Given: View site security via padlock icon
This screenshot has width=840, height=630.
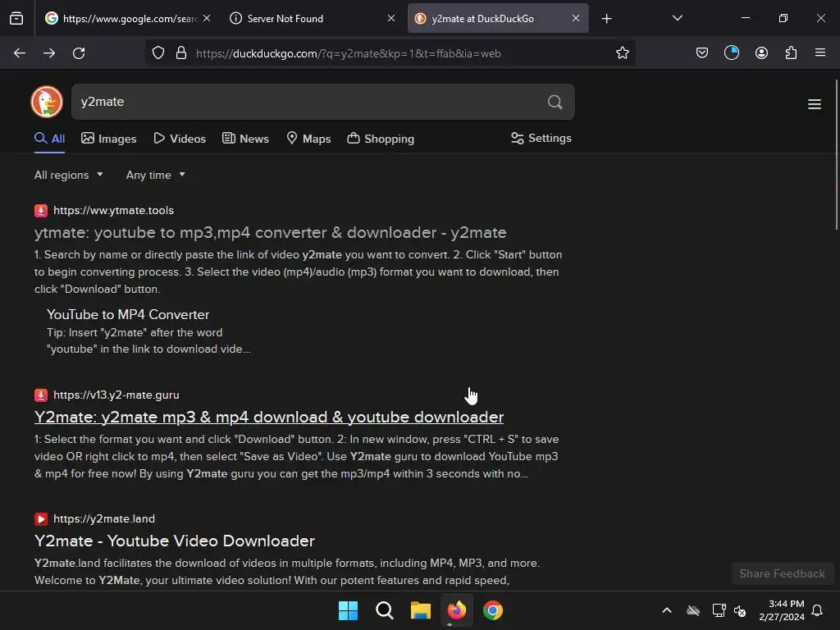Looking at the screenshot, I should coord(181,53).
